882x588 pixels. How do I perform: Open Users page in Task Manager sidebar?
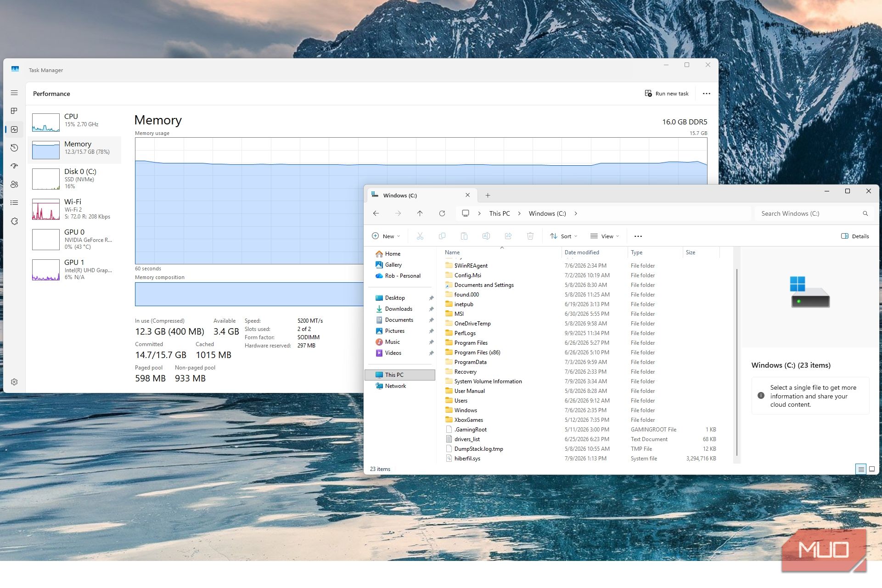click(14, 185)
